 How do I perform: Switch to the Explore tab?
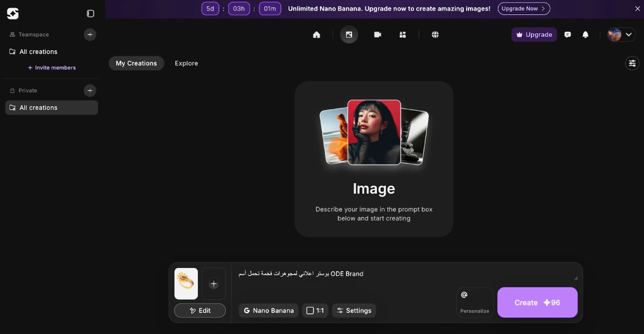[x=186, y=63]
